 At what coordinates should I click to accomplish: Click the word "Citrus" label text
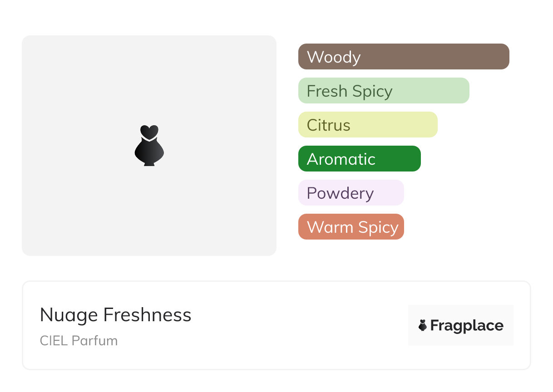pyautogui.click(x=329, y=125)
